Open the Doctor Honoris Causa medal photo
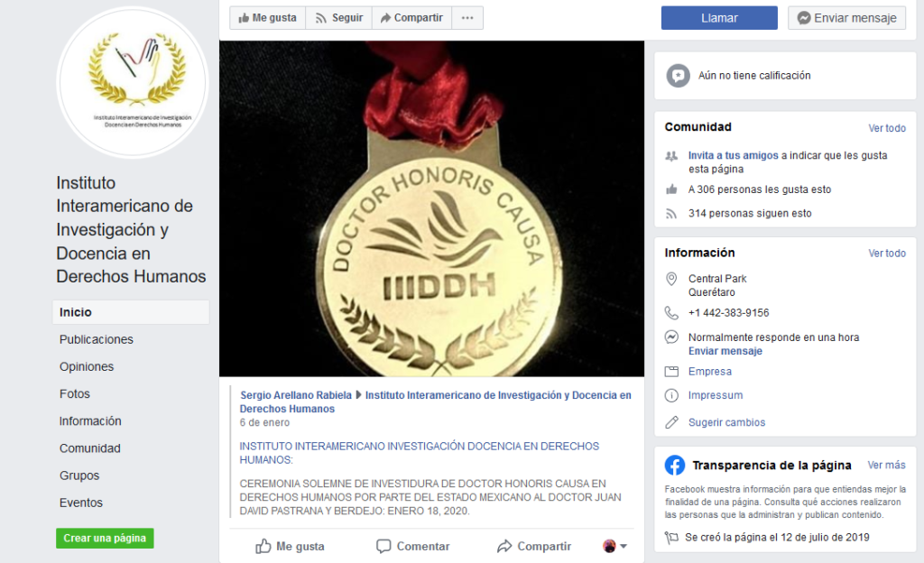 click(431, 208)
